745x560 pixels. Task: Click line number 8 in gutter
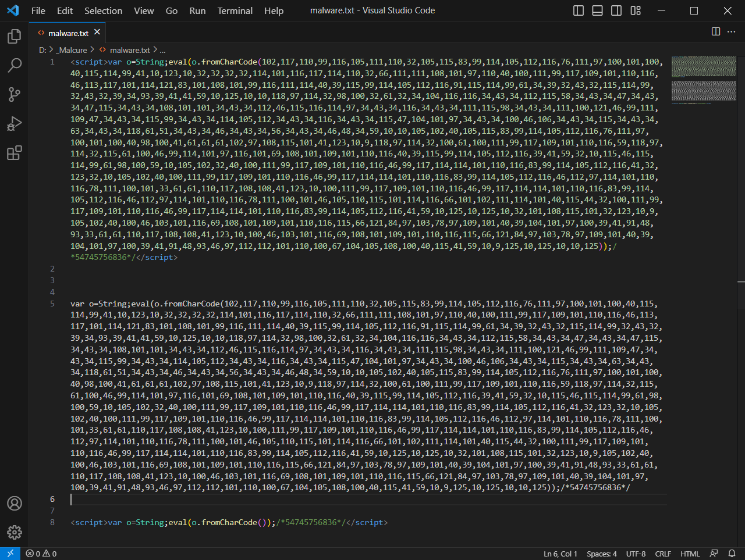click(x=52, y=522)
